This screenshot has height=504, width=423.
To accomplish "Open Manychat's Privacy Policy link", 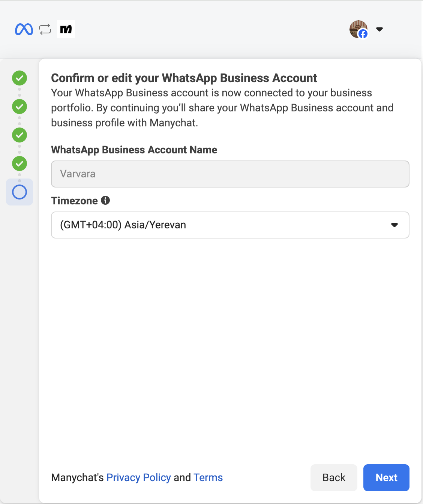I will (138, 477).
